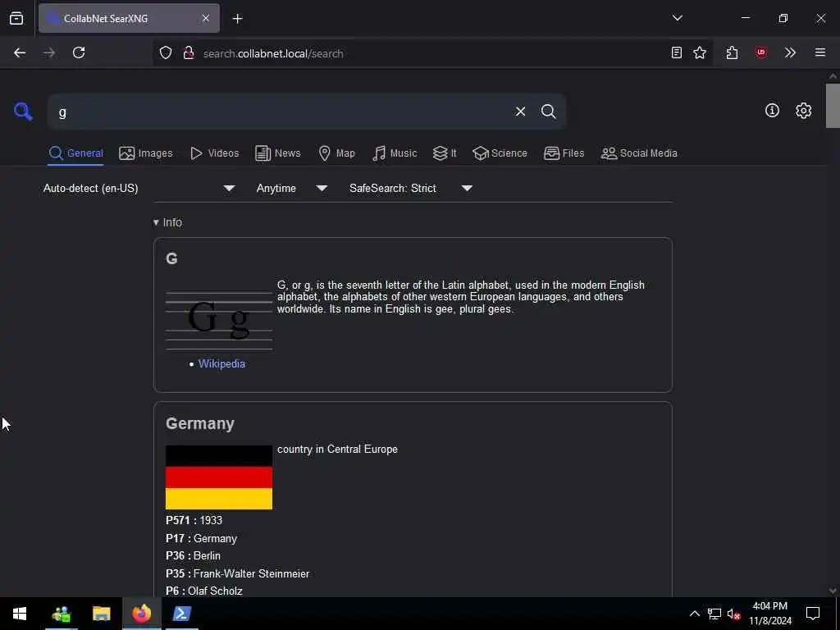
Task: Click the 'P17 : Germany' entry
Action: click(x=202, y=538)
